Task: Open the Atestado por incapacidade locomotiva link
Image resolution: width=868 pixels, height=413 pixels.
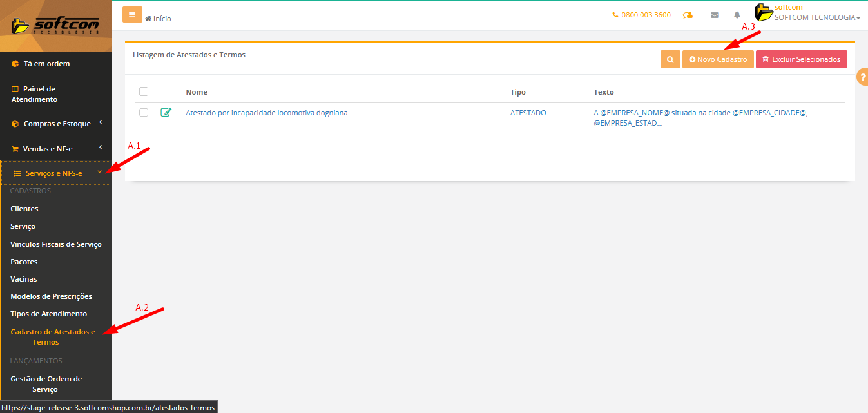Action: (x=267, y=113)
